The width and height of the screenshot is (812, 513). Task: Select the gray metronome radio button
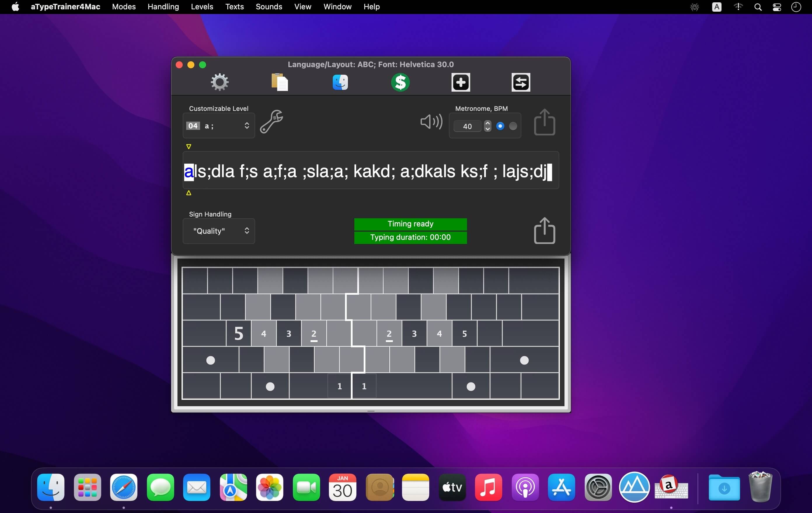pyautogui.click(x=513, y=126)
